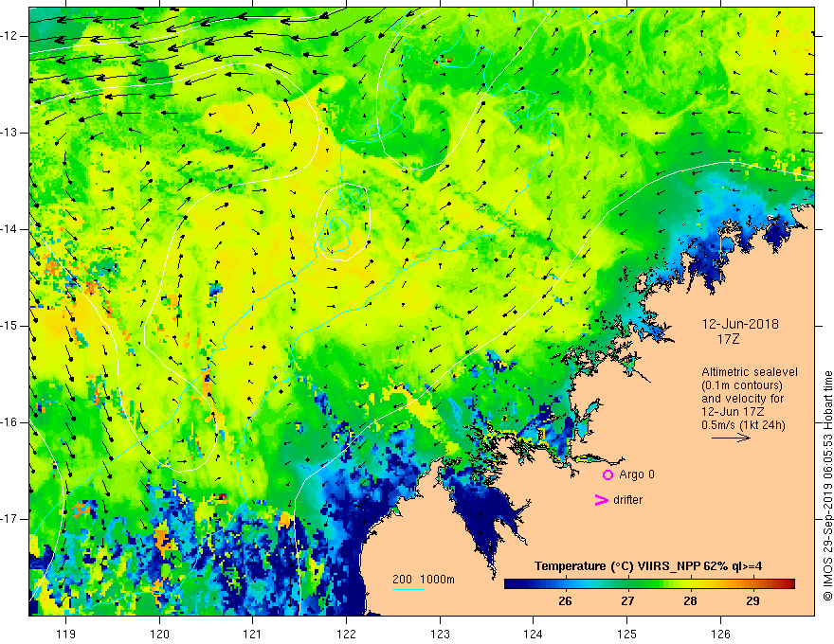Click the IMOS copyright timestamp text

tap(827, 485)
